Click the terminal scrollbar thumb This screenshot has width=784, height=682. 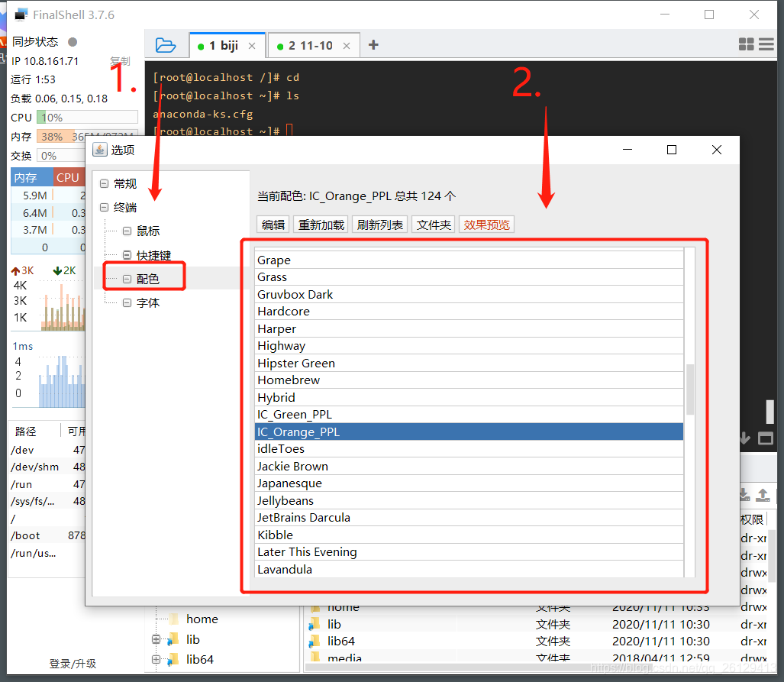(770, 412)
